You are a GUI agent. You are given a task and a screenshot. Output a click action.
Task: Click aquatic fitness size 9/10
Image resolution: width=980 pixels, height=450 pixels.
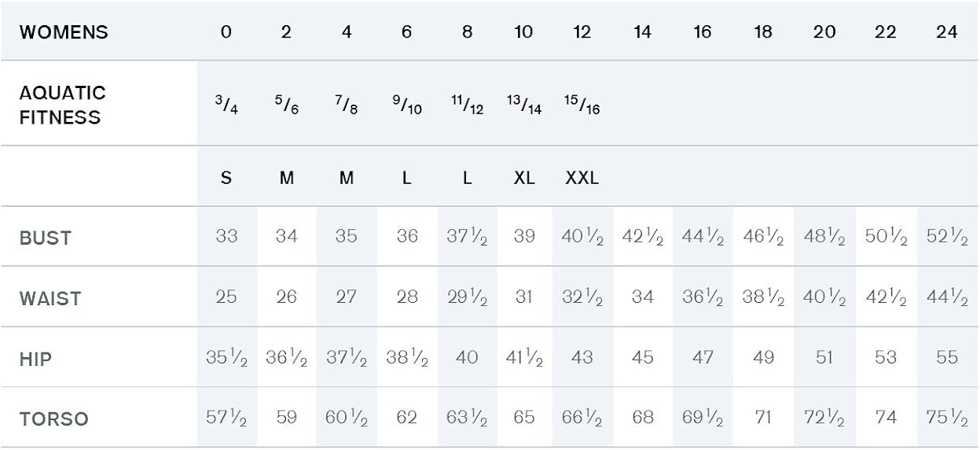click(406, 105)
